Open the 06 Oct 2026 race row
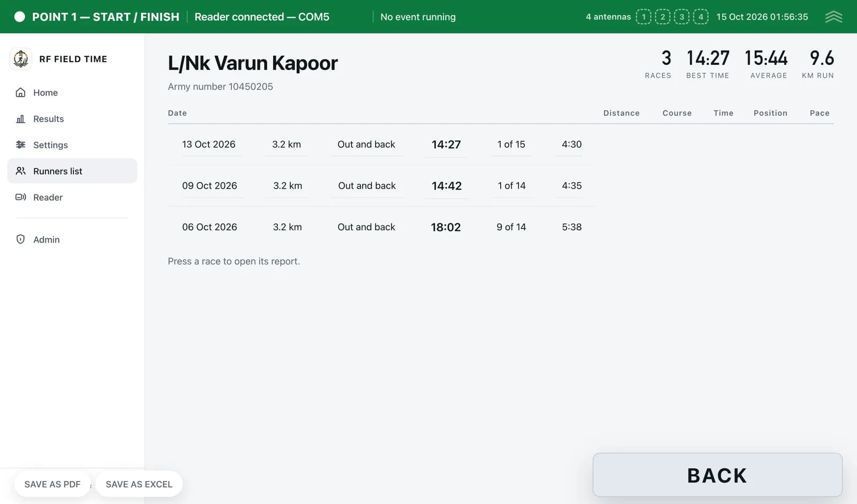857x504 pixels. [x=381, y=227]
